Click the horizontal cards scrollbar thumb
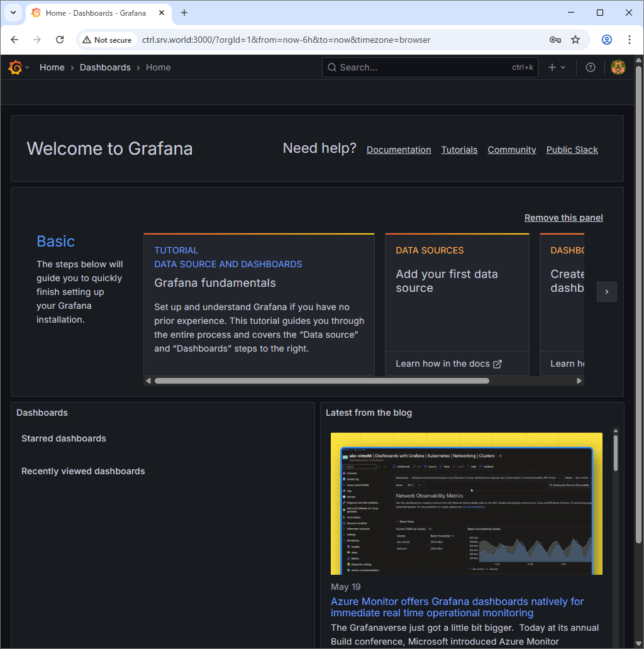The width and height of the screenshot is (644, 649). click(322, 381)
